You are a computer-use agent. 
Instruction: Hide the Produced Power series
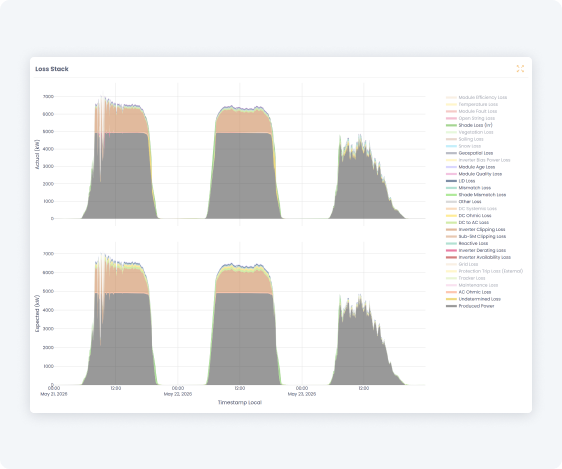[470, 306]
